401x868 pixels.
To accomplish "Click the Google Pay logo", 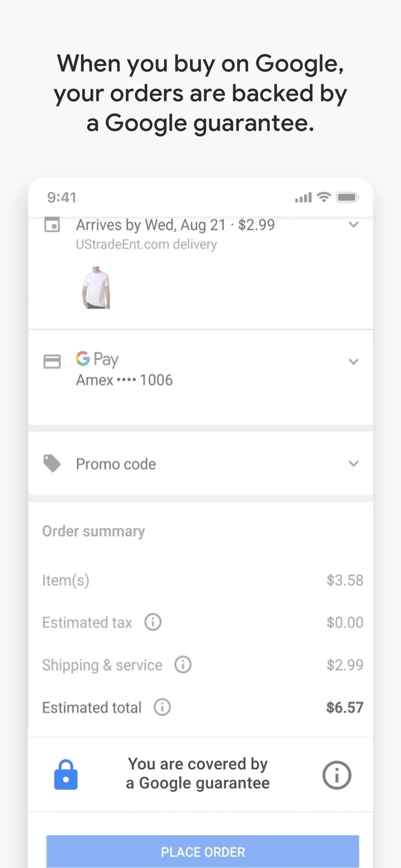I will pos(96,359).
